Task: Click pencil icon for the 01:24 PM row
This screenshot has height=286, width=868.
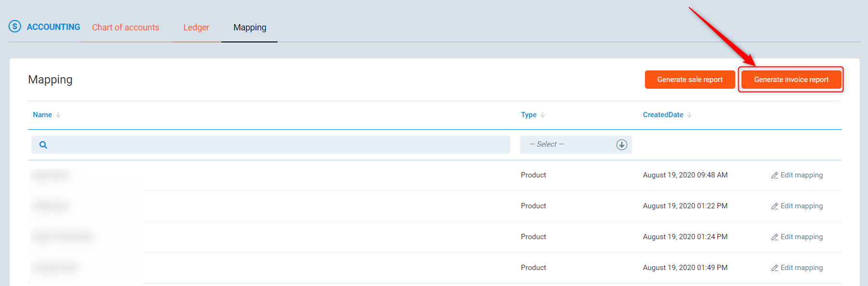Action: [x=774, y=237]
